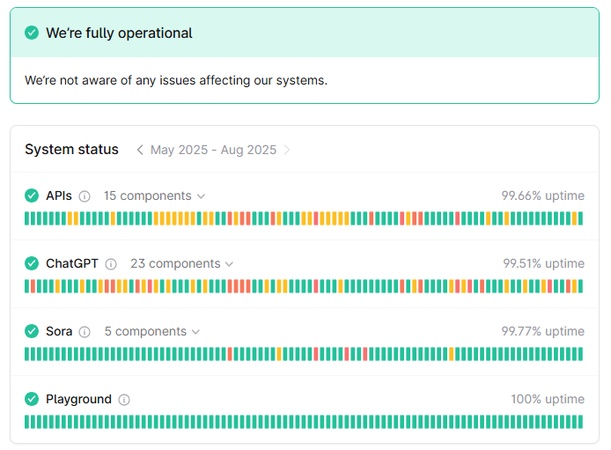Viewport: 611px width, 450px height.
Task: Click the 99.77% uptime value for Sora
Action: [x=543, y=332]
